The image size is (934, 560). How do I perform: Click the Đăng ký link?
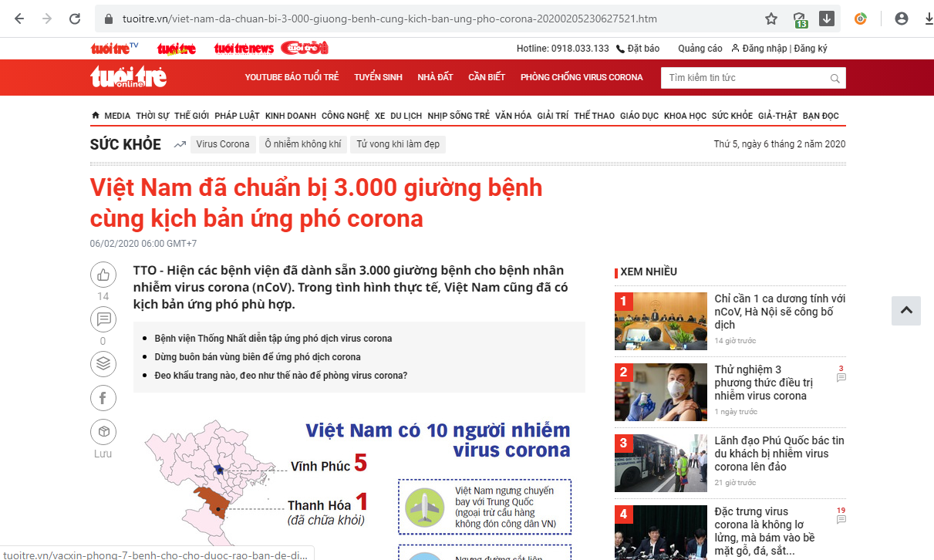[x=810, y=49]
